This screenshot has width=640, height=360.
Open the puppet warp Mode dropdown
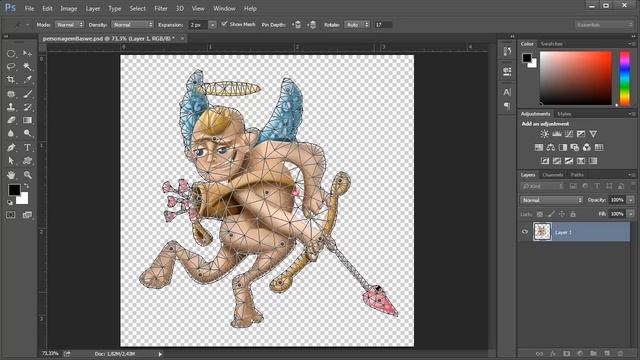click(69, 25)
